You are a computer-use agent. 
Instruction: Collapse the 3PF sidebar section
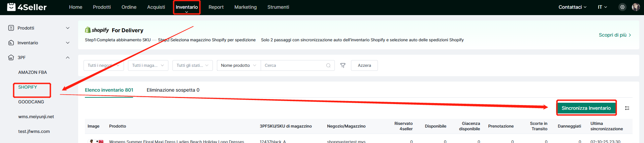[68, 57]
